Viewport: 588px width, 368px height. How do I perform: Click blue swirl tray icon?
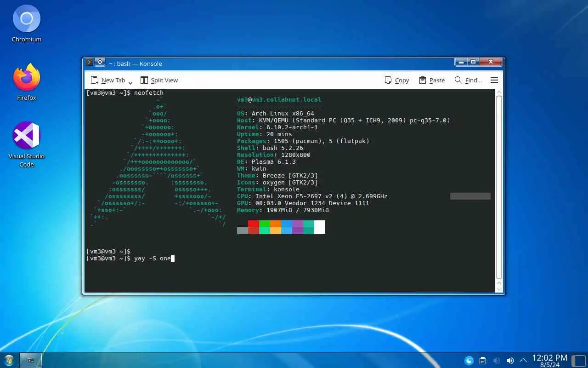pyautogui.click(x=469, y=361)
